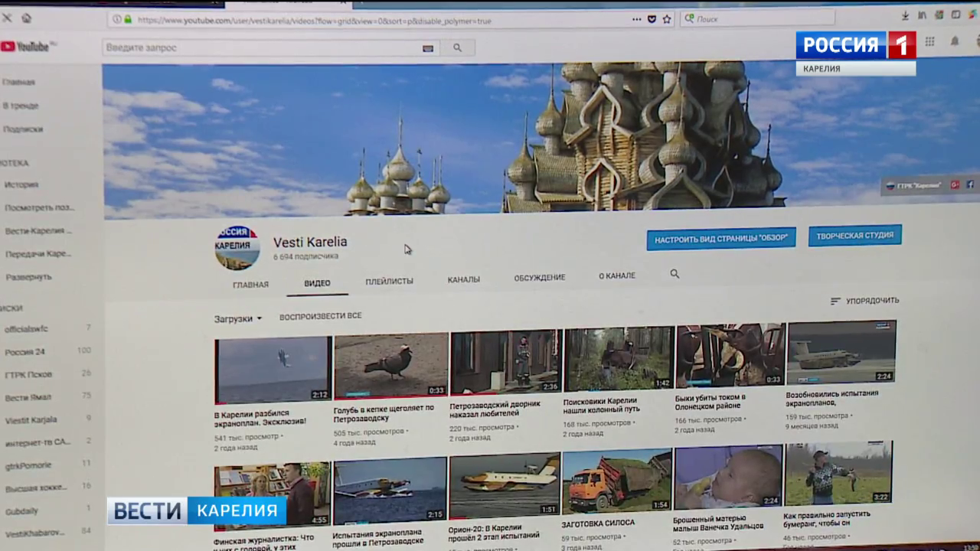Open the Обсуждение tab
Screen dimensions: 980x551
540,277
